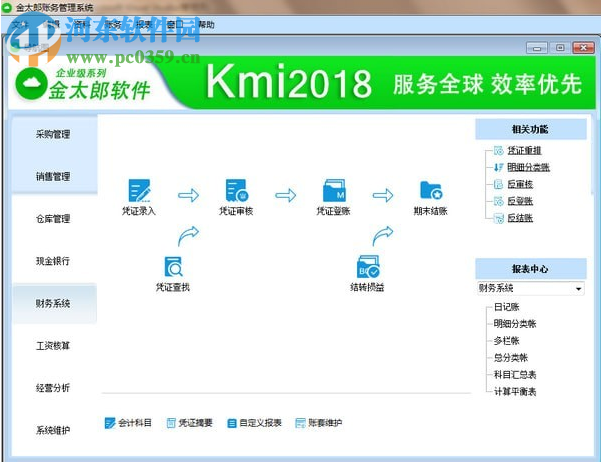Open the 反登账 link
604x464 pixels.
pyautogui.click(x=520, y=201)
